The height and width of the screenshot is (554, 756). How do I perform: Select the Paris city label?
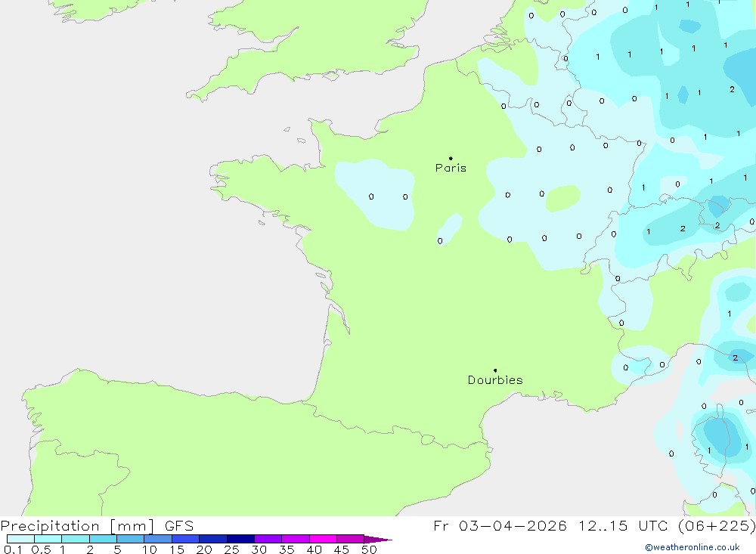[451, 169]
